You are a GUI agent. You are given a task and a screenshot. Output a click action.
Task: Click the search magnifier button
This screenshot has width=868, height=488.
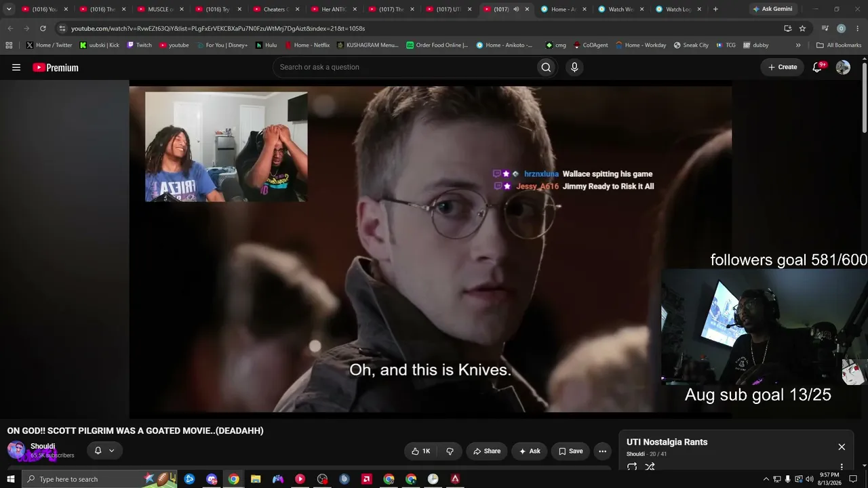pyautogui.click(x=546, y=67)
